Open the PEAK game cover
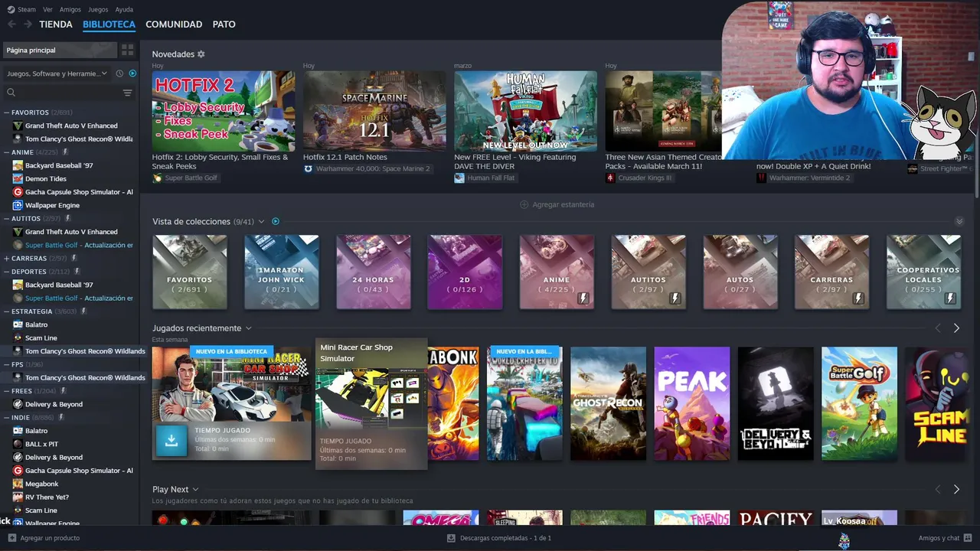The height and width of the screenshot is (551, 980). [x=692, y=404]
